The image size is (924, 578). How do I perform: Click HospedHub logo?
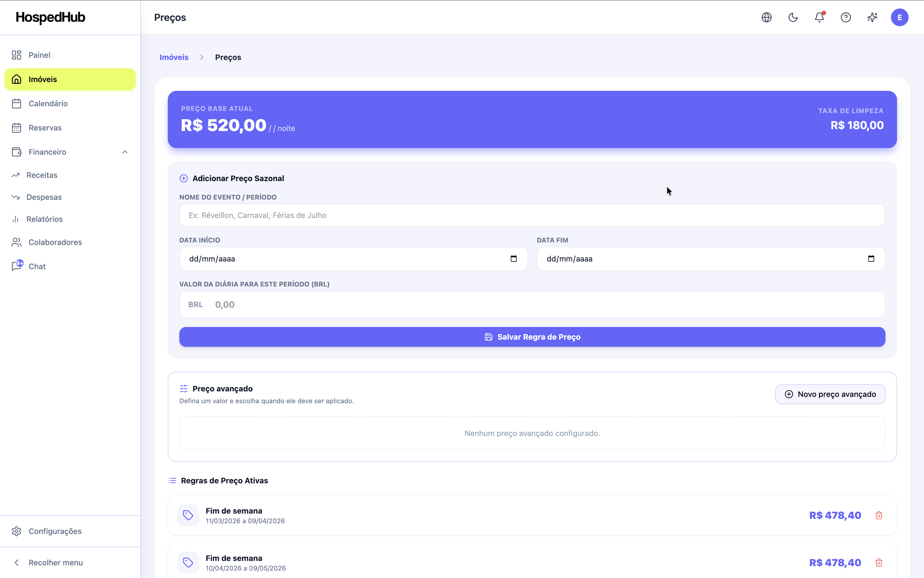(x=50, y=17)
